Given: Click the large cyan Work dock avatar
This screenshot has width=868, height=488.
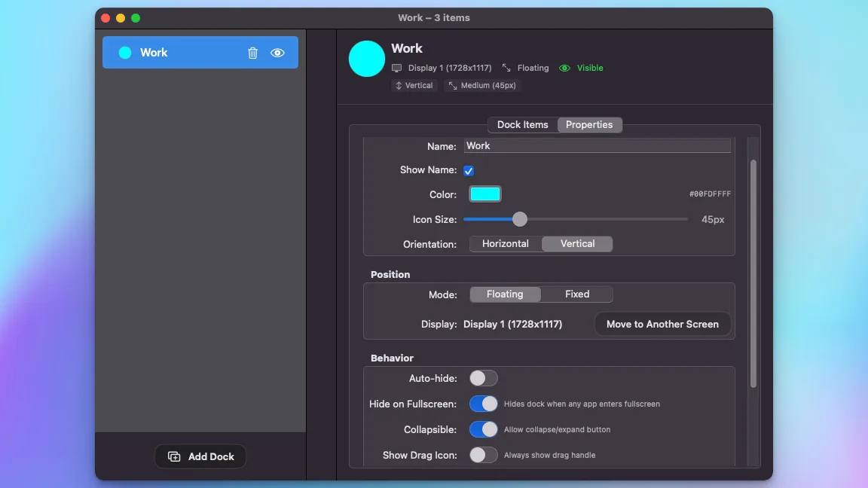Looking at the screenshot, I should coord(366,59).
